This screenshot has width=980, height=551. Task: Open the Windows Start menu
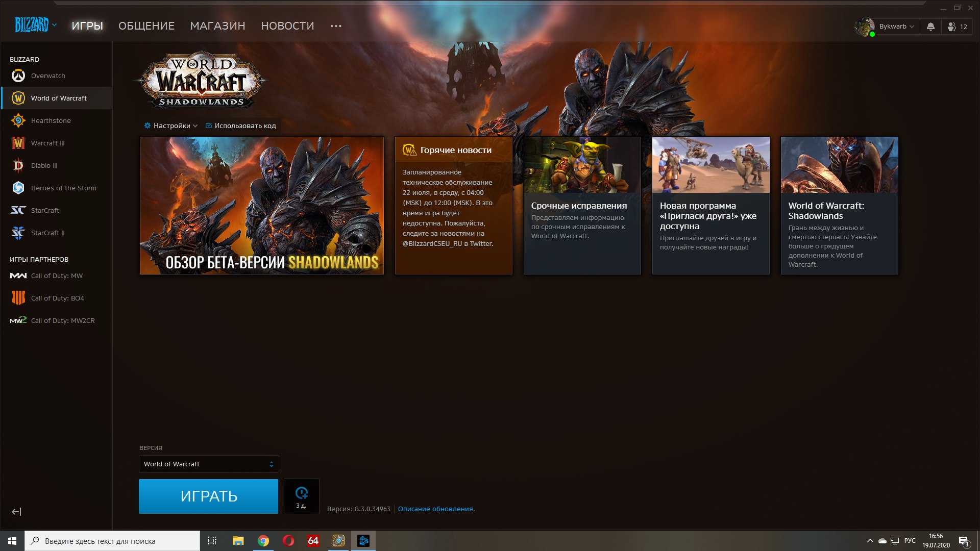click(12, 541)
